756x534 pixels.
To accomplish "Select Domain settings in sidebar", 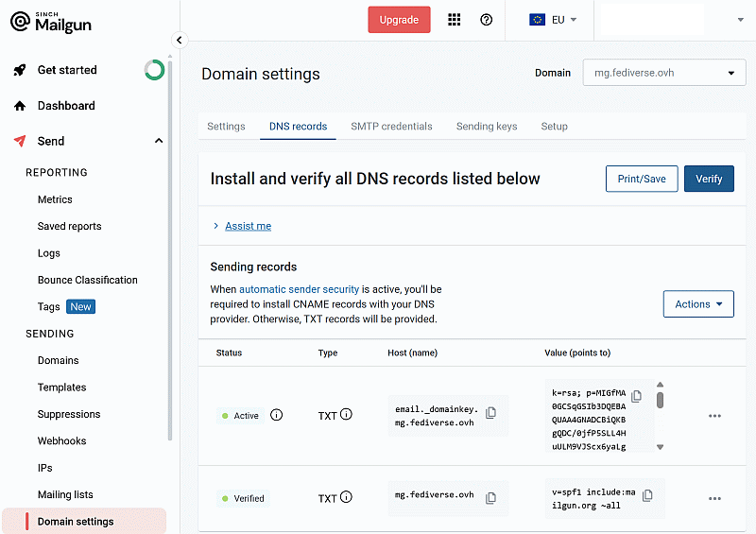I will tap(84, 522).
